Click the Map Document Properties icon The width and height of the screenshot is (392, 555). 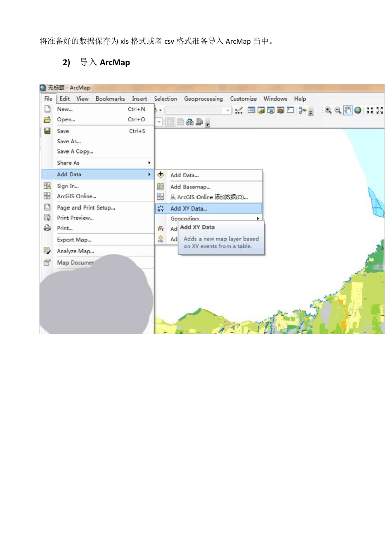[47, 262]
